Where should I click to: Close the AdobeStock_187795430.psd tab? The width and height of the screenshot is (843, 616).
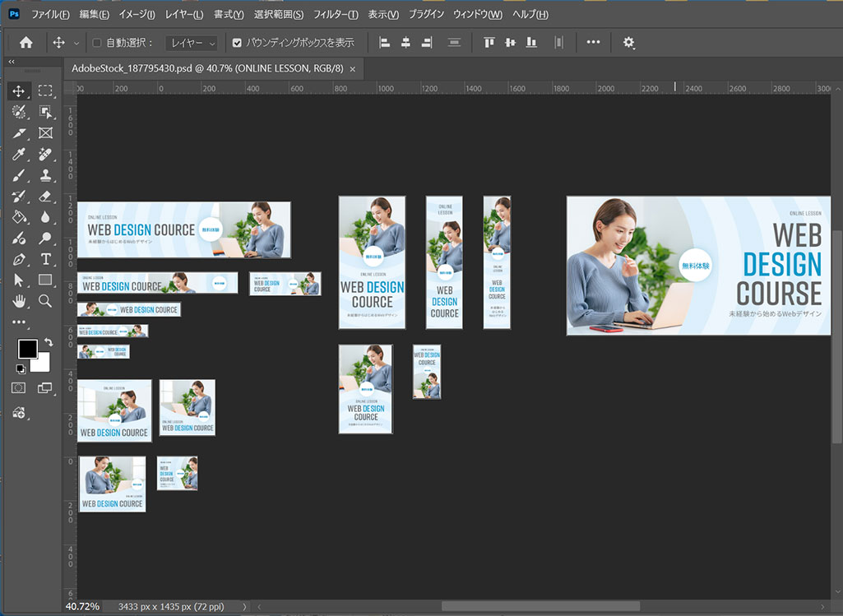pyautogui.click(x=353, y=69)
